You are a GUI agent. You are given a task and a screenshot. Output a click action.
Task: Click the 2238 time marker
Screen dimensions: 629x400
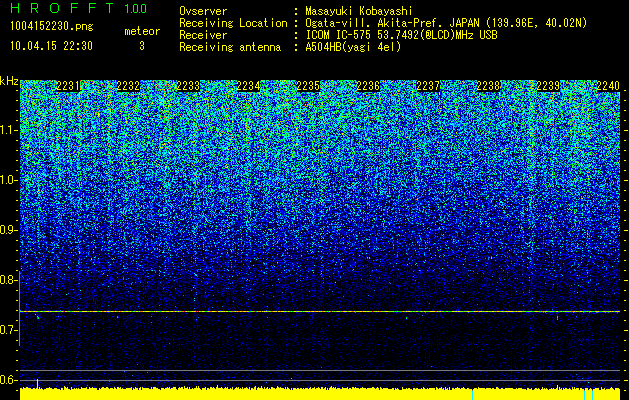point(489,86)
